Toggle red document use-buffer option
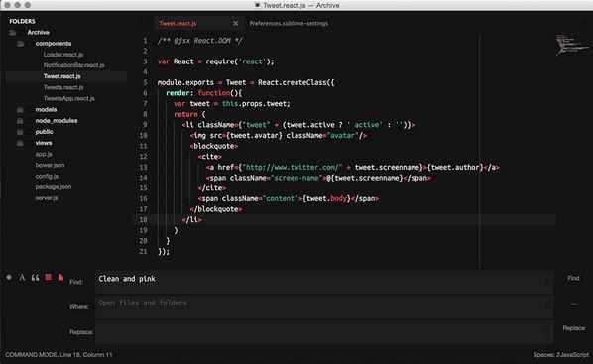 (x=60, y=277)
